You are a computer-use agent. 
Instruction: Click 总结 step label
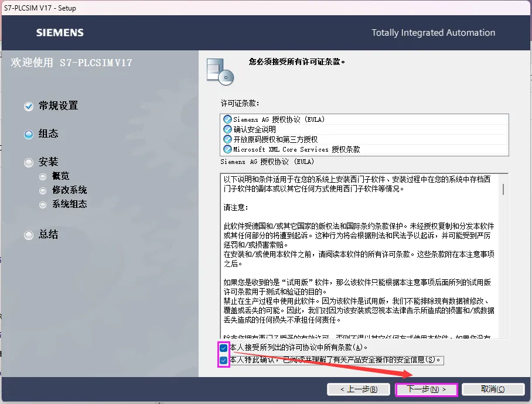[x=48, y=234]
